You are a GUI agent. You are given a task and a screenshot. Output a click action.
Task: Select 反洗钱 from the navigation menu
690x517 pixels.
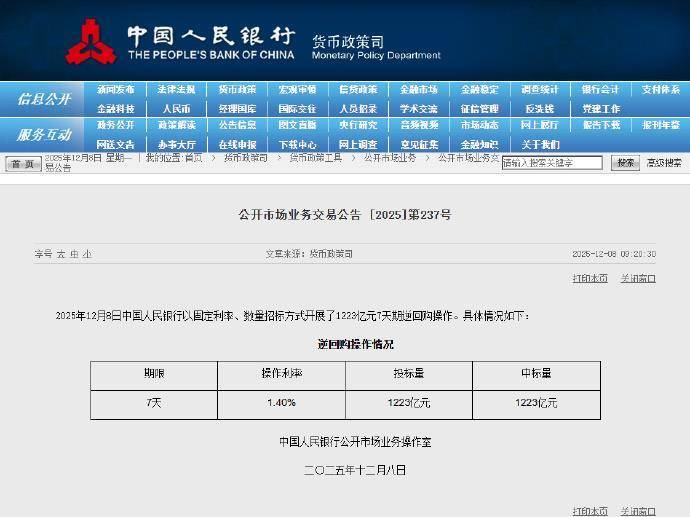[x=539, y=108]
